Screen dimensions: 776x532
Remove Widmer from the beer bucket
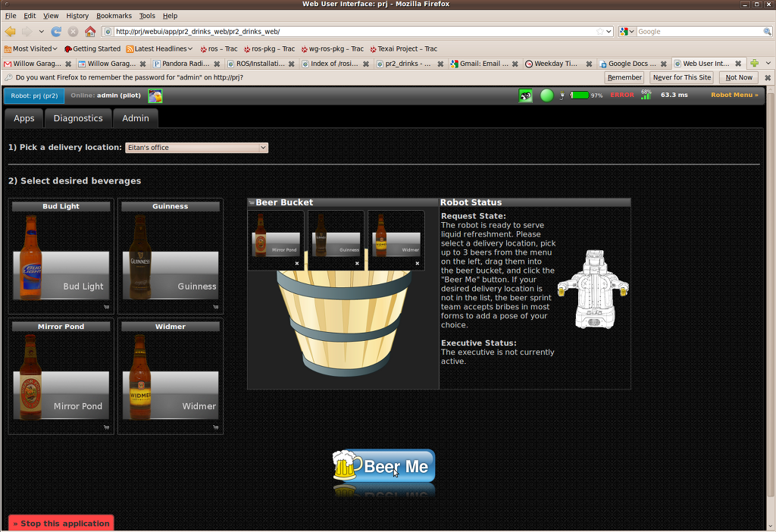pyautogui.click(x=418, y=264)
